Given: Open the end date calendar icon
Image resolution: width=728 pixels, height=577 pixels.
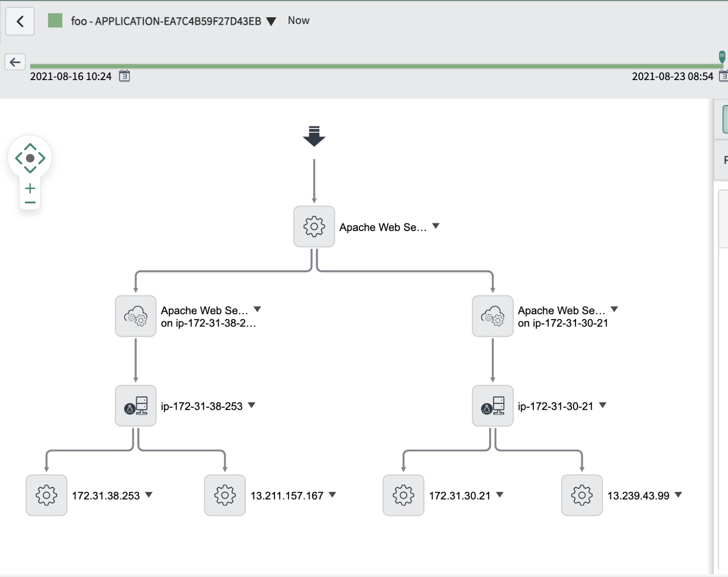Looking at the screenshot, I should coord(723,76).
